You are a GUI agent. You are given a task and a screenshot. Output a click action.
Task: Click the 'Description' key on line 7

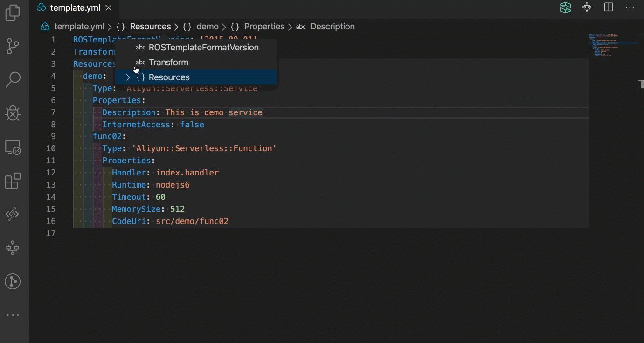click(x=129, y=112)
